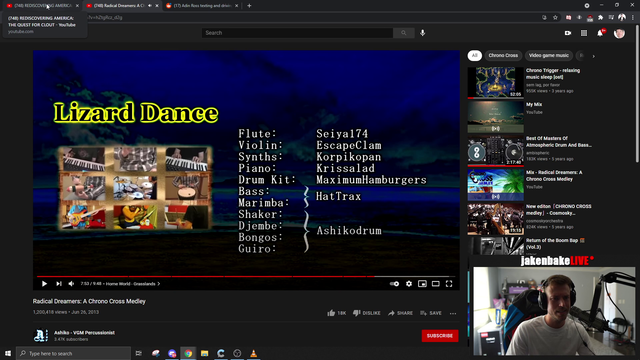Viewport: 640px width, 360px height.
Task: Select the All filter chip
Action: coord(474,56)
